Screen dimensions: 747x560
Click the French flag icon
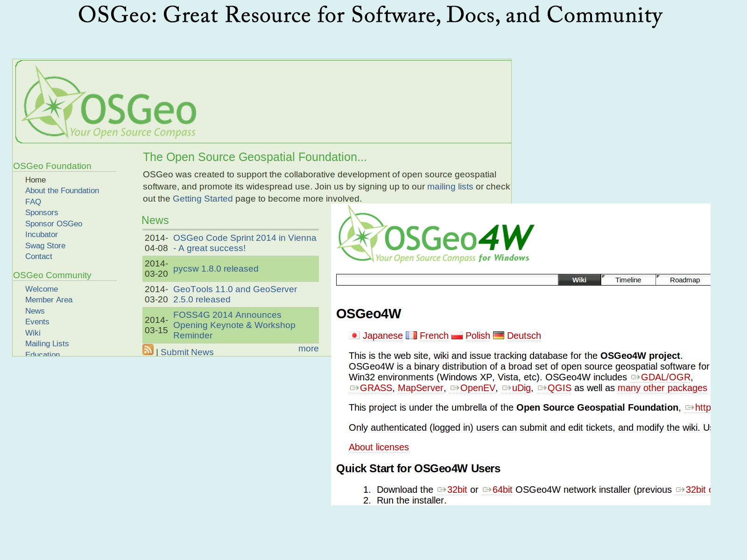pyautogui.click(x=411, y=336)
